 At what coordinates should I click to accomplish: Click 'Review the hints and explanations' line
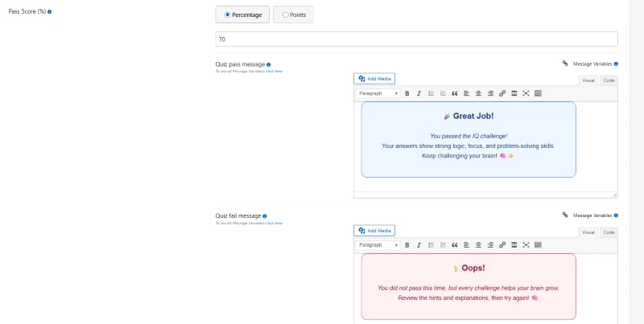tap(469, 297)
